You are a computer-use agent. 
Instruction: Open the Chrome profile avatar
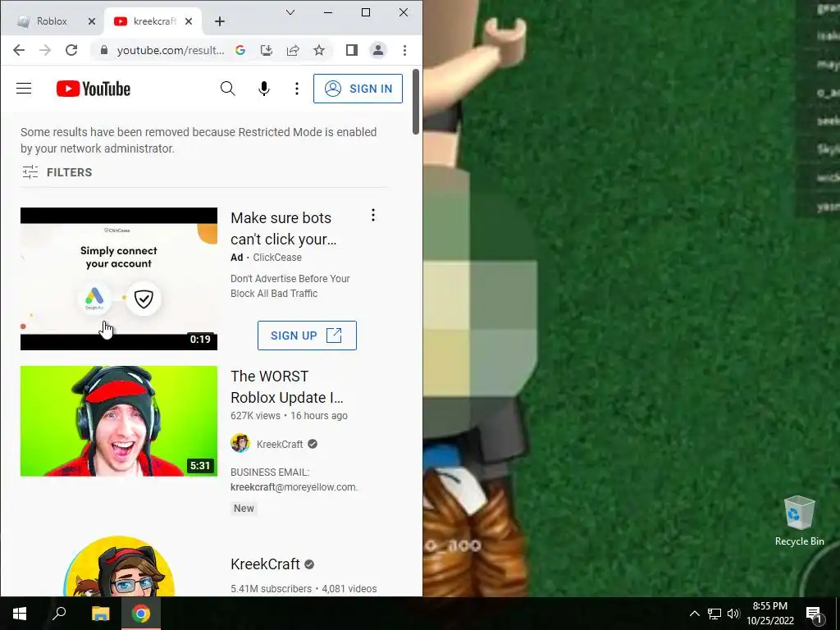(377, 50)
